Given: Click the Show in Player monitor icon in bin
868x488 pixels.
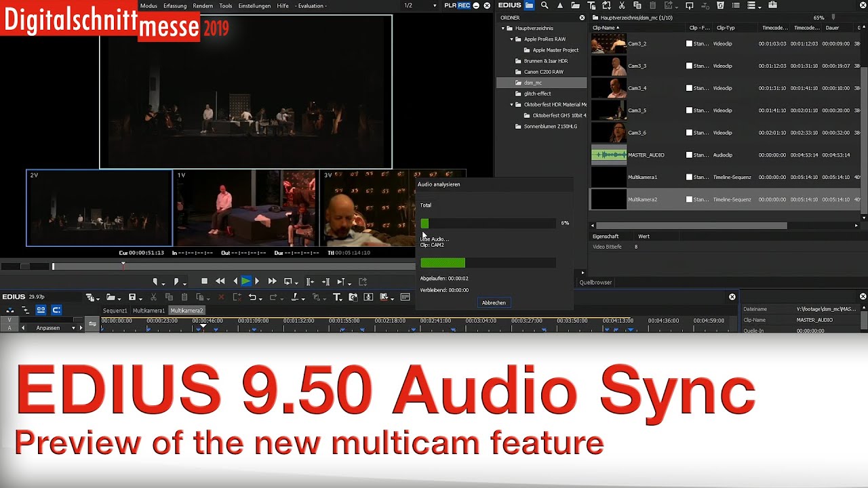Looking at the screenshot, I should (690, 5).
